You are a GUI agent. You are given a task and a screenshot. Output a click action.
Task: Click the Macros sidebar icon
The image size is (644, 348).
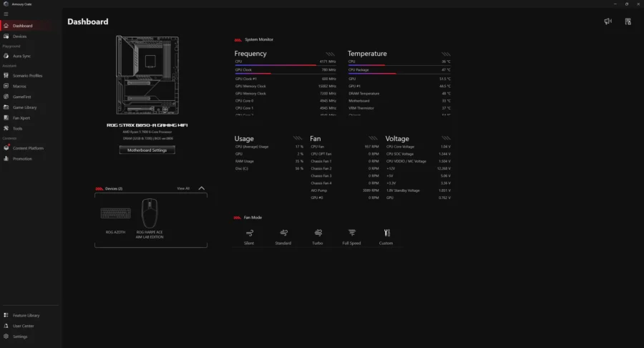[x=6, y=86]
